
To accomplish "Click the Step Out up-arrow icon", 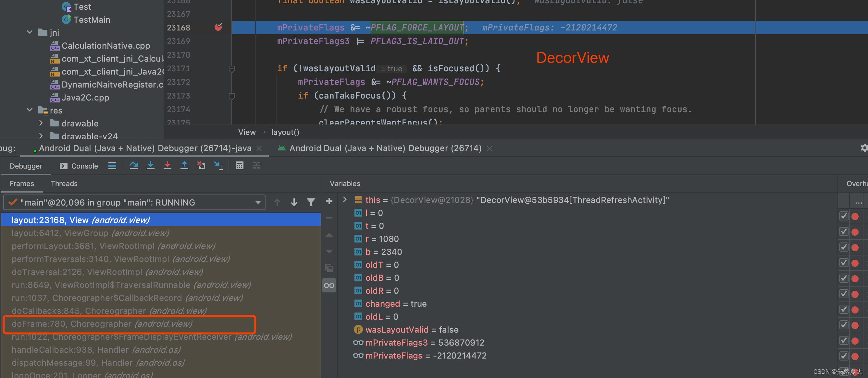I will tap(184, 166).
